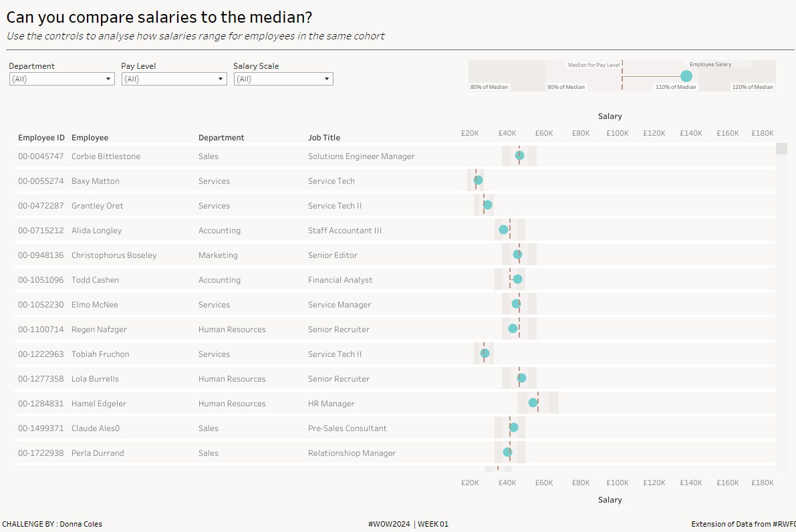The image size is (796, 532).
Task: Select Tobiah Fruchon's salary dot
Action: click(x=485, y=354)
